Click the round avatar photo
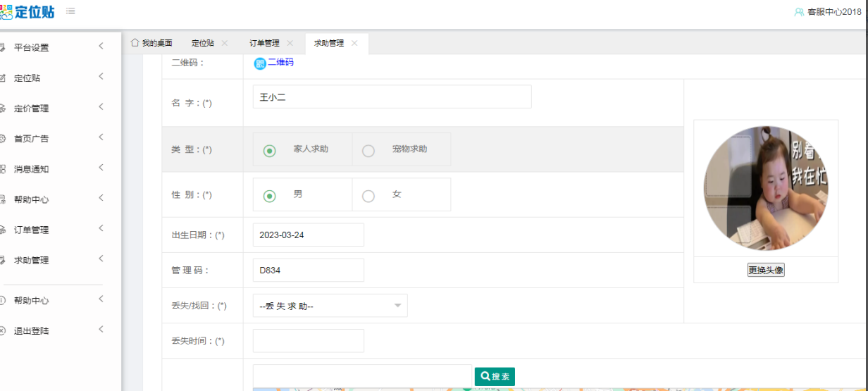 [766, 188]
